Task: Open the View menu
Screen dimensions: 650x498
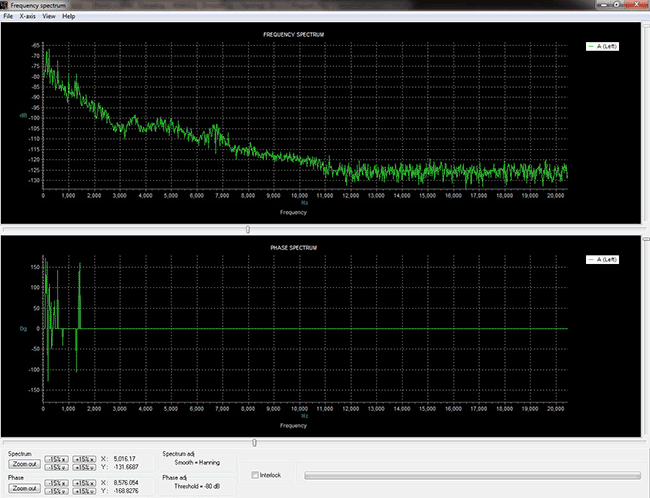Action: [x=49, y=17]
